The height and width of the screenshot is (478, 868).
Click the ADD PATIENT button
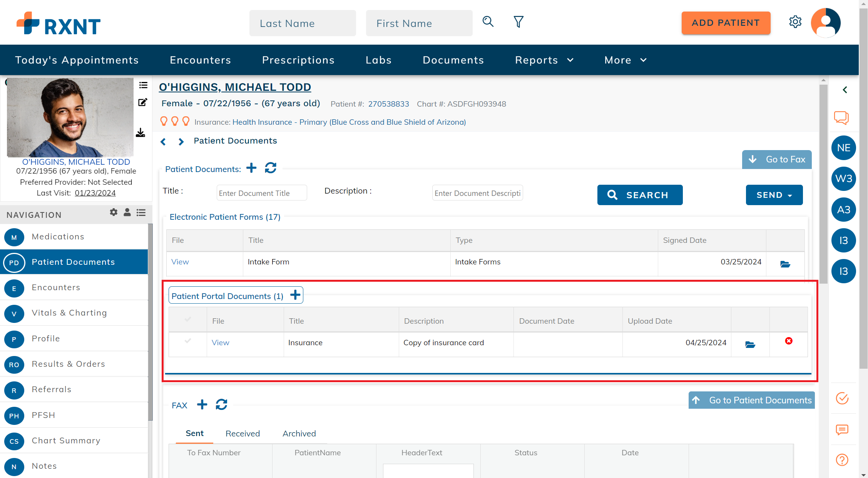[x=726, y=23]
